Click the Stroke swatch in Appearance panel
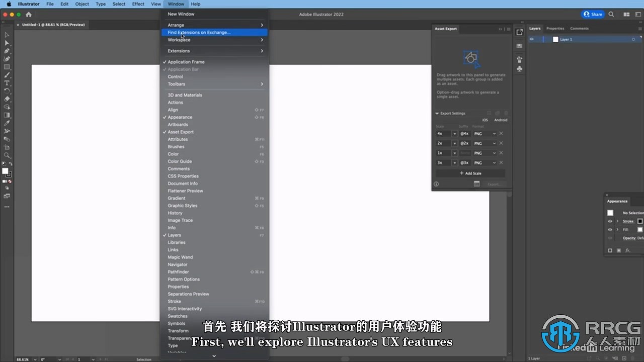The image size is (644, 362). coord(640,221)
